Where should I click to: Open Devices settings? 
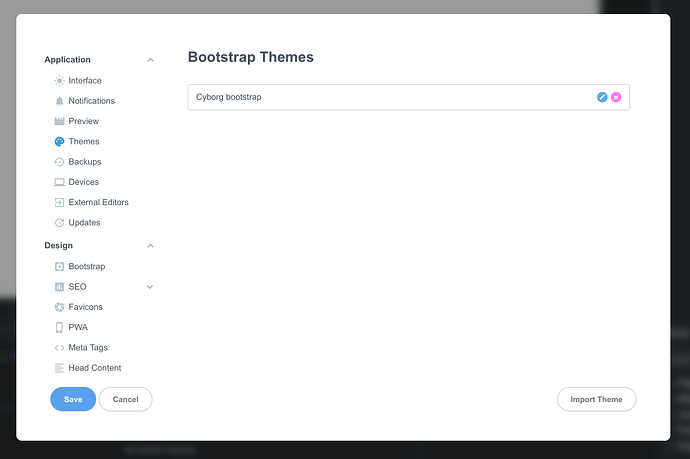point(84,182)
